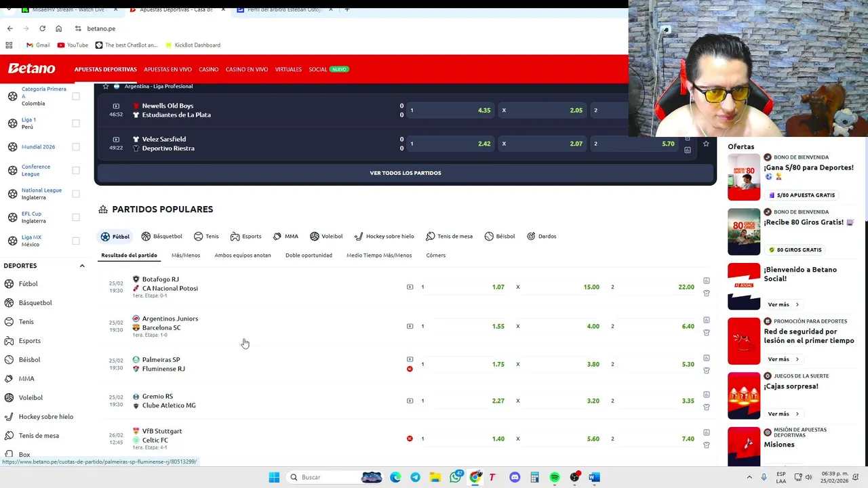
Task: Switch to the Córners market tab
Action: tap(436, 256)
